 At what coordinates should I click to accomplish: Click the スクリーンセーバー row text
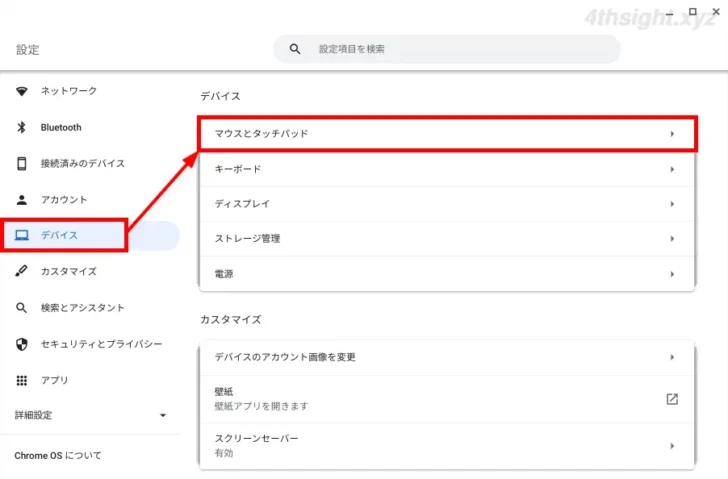256,439
